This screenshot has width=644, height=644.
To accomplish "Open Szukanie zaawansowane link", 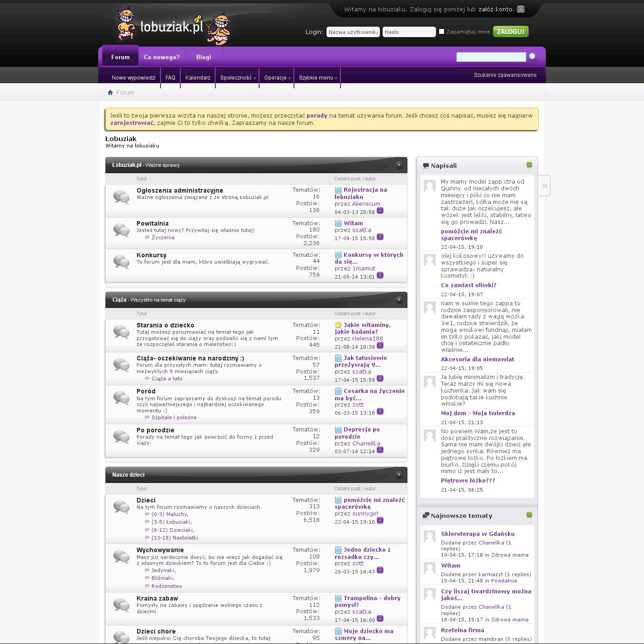I will coord(505,75).
